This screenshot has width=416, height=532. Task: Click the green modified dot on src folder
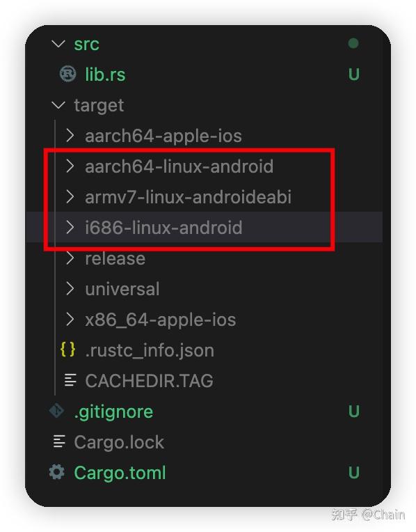353,43
